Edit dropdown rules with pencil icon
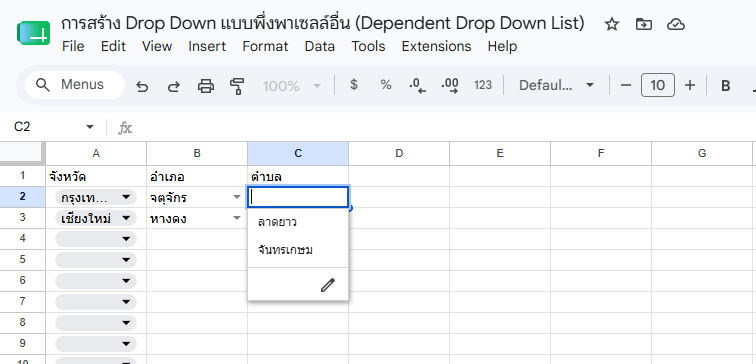Viewport: 756px width, 364px height. [327, 285]
